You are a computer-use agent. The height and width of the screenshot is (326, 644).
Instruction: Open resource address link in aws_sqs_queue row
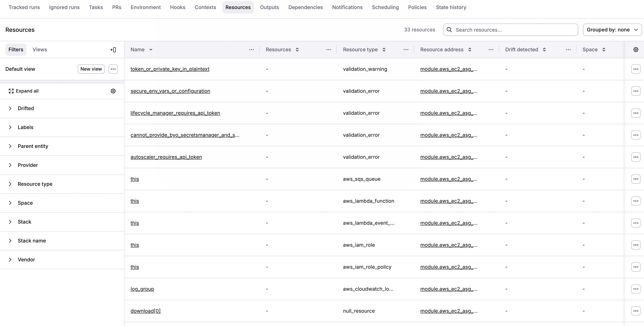pos(449,179)
